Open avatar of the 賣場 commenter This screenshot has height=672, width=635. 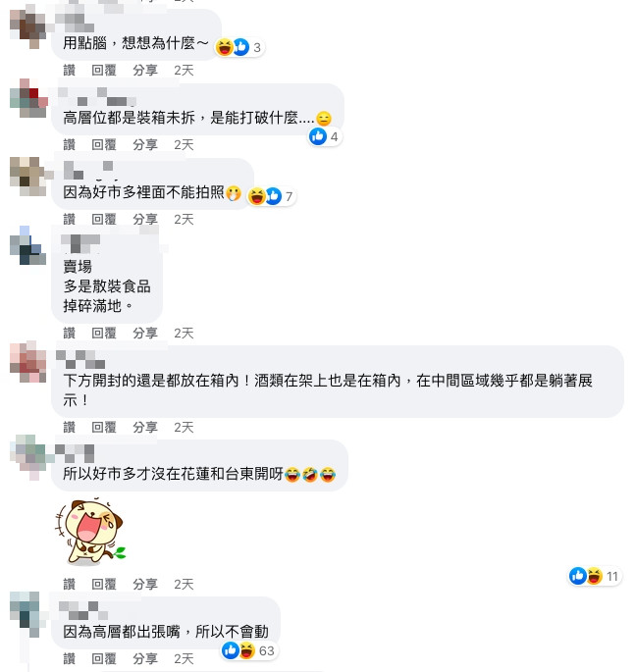click(27, 245)
